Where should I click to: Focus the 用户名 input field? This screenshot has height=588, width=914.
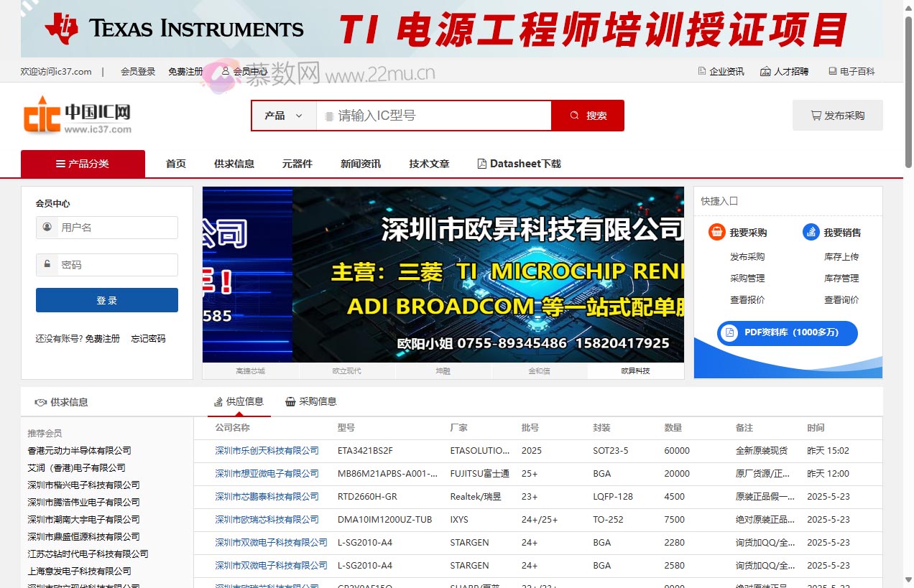(x=115, y=228)
